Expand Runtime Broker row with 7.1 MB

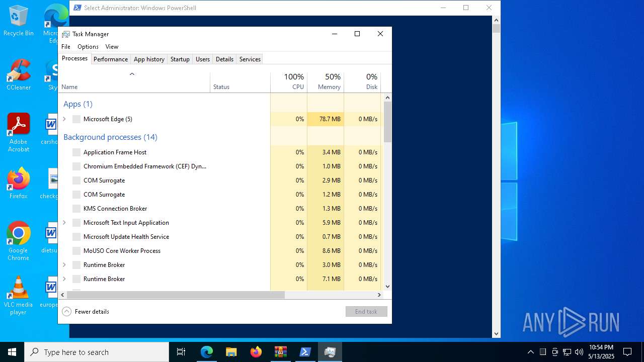click(64, 279)
